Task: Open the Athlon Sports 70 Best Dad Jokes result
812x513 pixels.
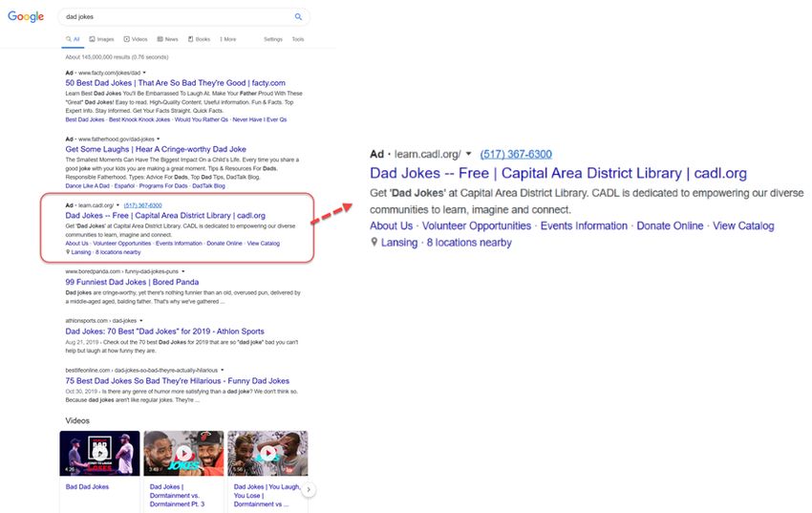Action: [164, 331]
